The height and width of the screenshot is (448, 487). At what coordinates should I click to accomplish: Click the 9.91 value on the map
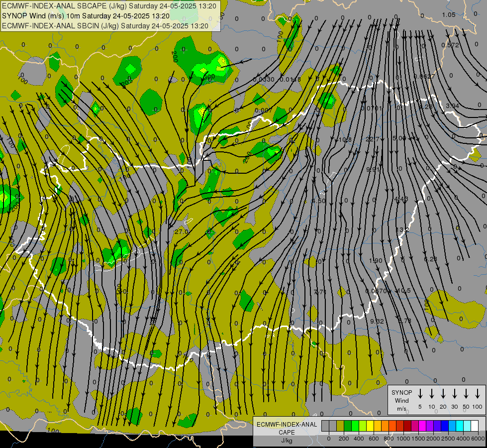[373, 169]
